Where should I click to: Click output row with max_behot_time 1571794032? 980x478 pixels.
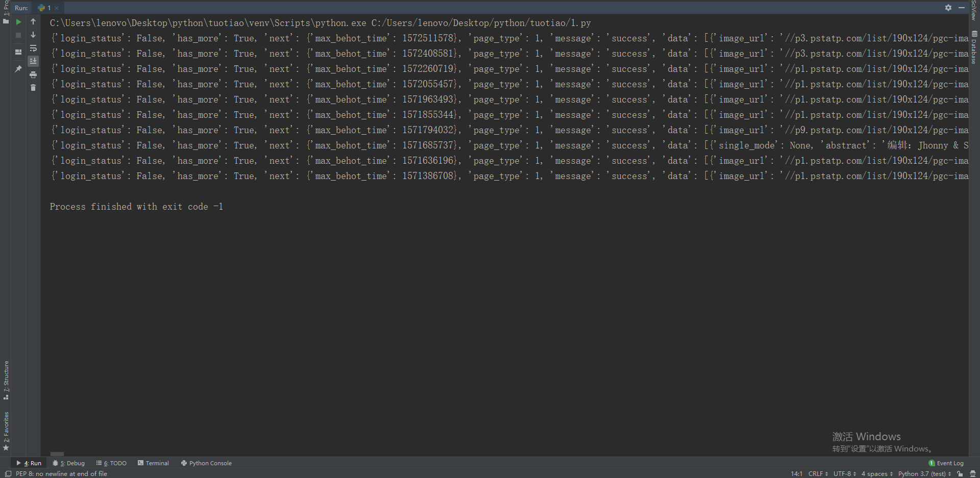click(x=509, y=130)
